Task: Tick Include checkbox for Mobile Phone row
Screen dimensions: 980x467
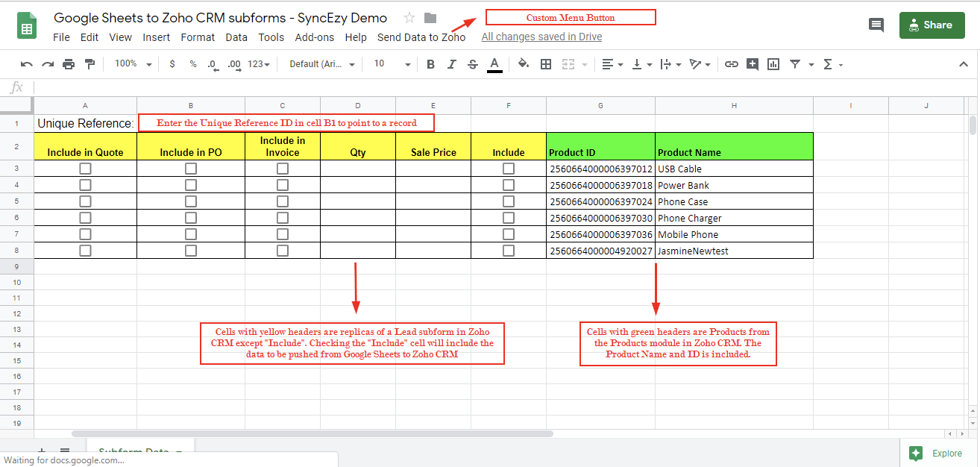Action: pos(509,234)
